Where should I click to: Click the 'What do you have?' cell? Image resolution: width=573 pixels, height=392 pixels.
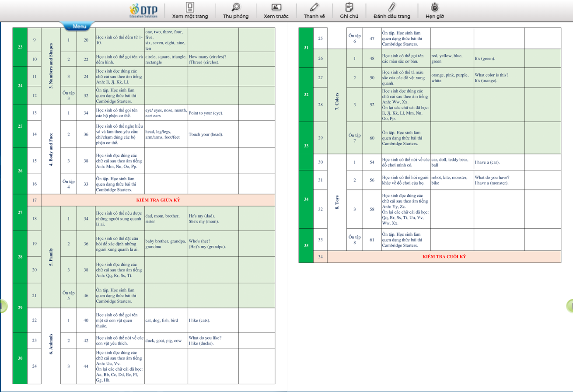pyautogui.click(x=499, y=180)
